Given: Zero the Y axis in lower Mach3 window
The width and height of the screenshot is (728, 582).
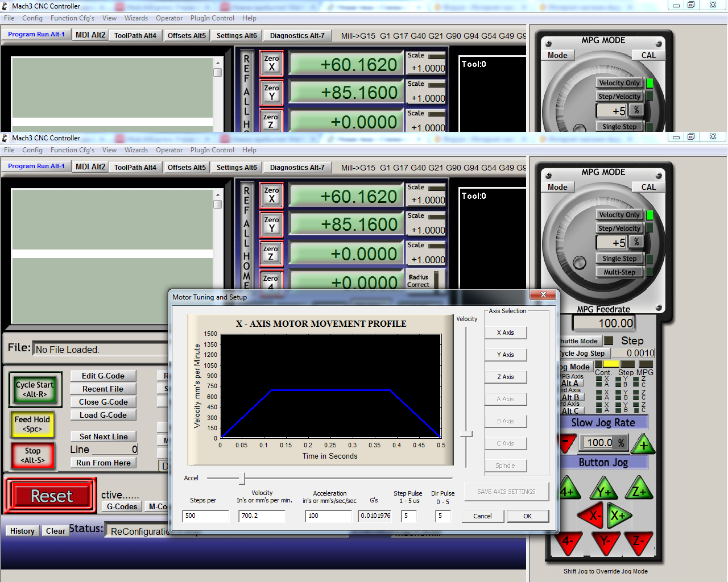Looking at the screenshot, I should [x=271, y=225].
